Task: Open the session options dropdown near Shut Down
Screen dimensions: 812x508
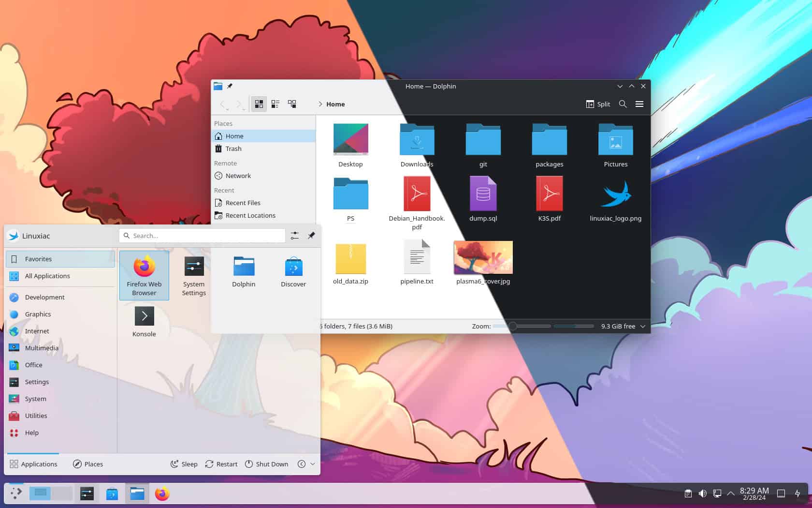Action: [312, 463]
